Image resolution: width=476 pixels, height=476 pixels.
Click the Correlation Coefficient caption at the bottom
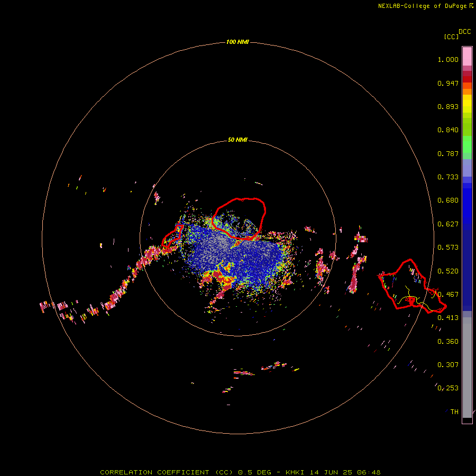tap(240, 472)
